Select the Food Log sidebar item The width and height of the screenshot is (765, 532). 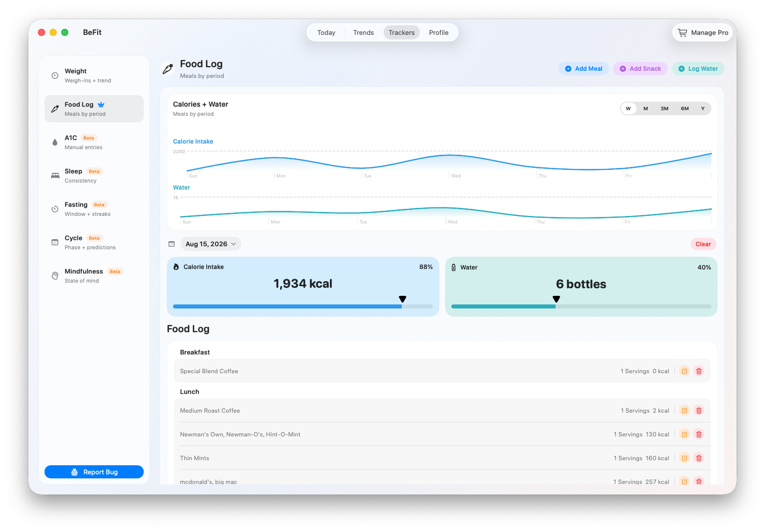coord(94,109)
